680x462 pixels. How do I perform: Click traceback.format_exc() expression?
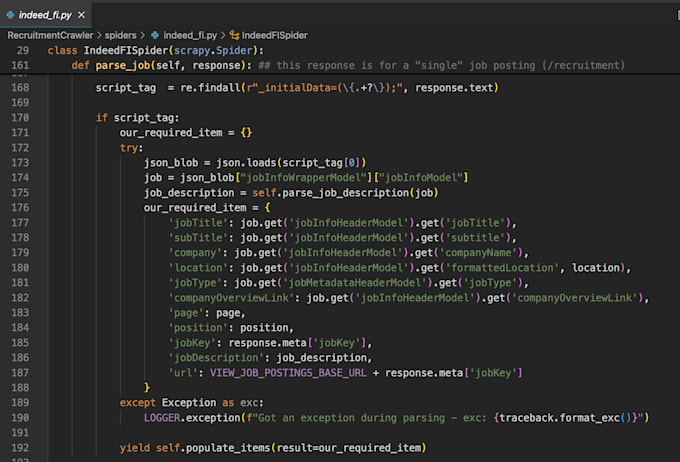(x=565, y=418)
